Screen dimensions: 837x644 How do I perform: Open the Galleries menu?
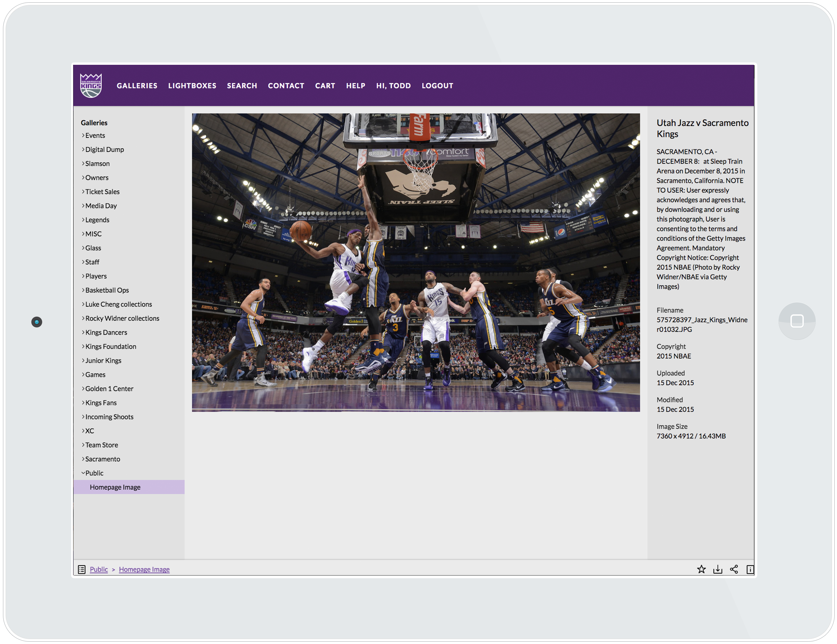pos(137,86)
